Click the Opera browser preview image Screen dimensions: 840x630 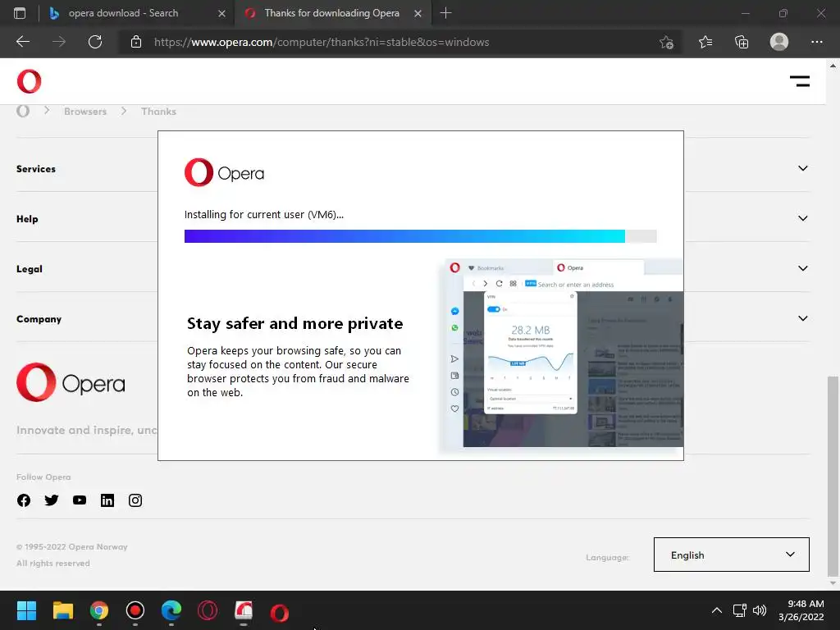561,353
